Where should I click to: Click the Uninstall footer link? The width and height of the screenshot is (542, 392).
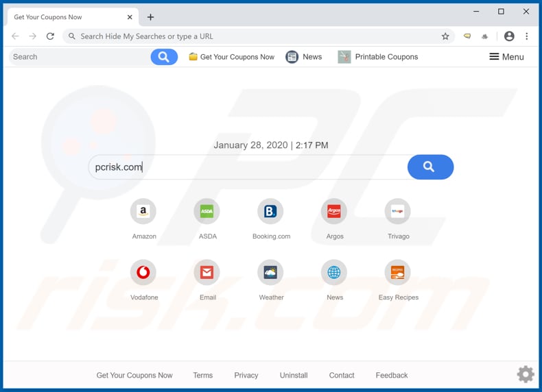coord(294,376)
